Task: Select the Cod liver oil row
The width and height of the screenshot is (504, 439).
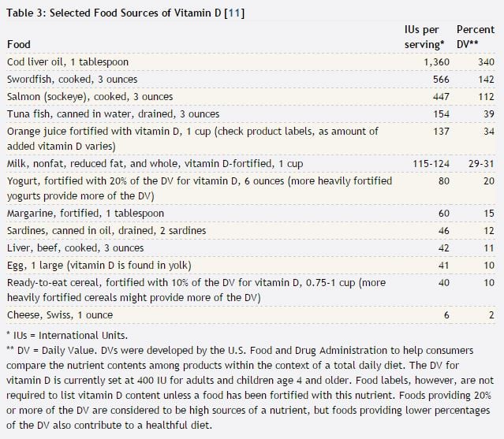Action: (251, 62)
